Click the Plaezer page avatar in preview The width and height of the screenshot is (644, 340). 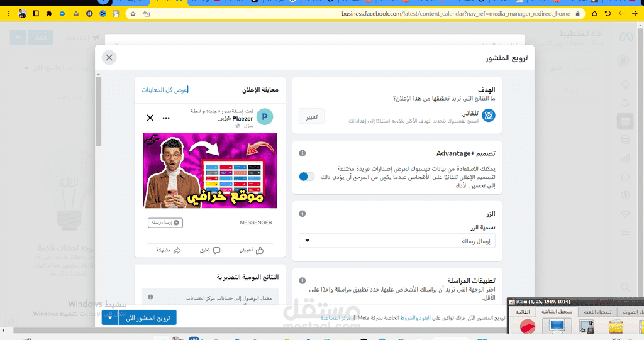[x=265, y=117]
